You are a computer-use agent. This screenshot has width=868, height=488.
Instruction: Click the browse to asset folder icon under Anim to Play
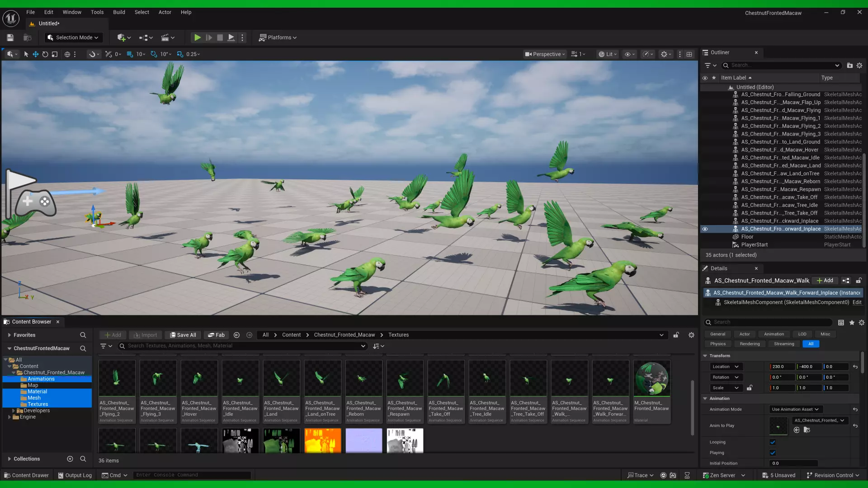(x=807, y=430)
